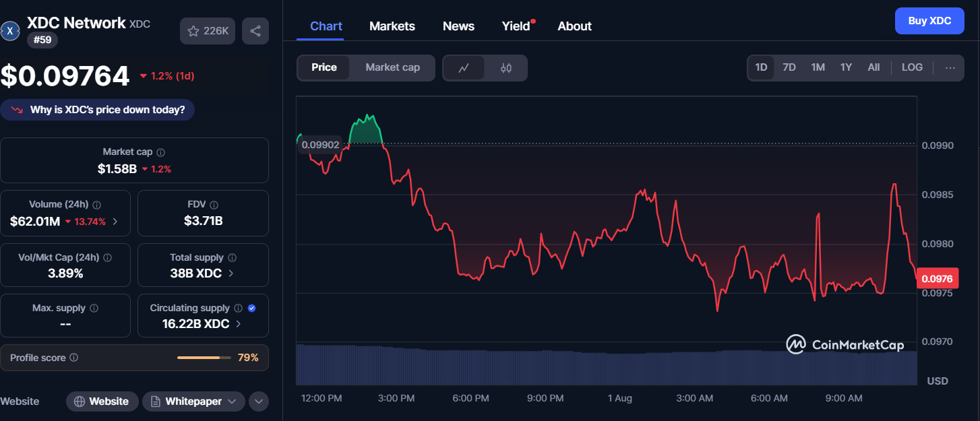This screenshot has width=980, height=421.
Task: Toggle LOG scale on the chart
Action: [912, 67]
